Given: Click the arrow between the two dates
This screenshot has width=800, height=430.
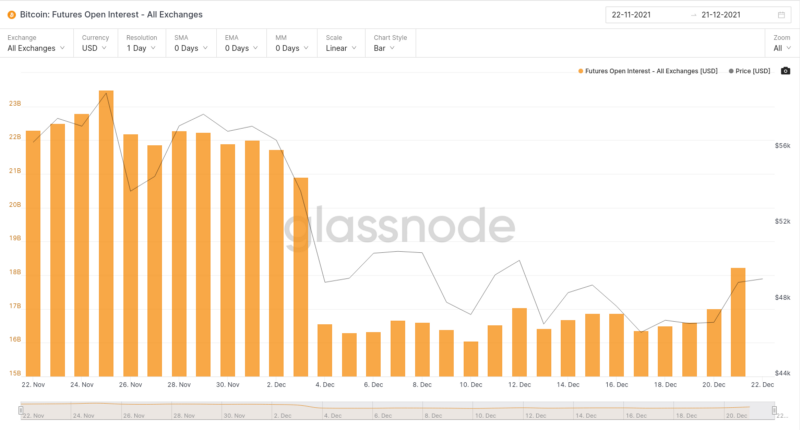Looking at the screenshot, I should tap(694, 15).
